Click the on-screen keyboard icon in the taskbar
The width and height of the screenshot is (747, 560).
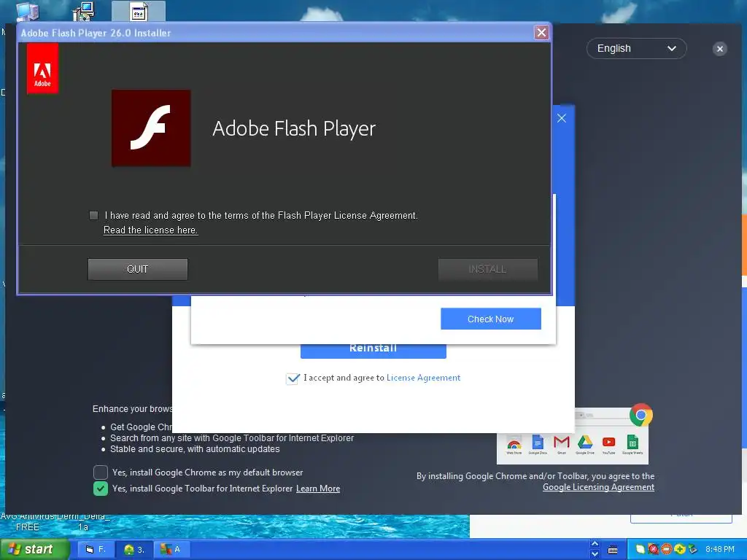(x=613, y=550)
